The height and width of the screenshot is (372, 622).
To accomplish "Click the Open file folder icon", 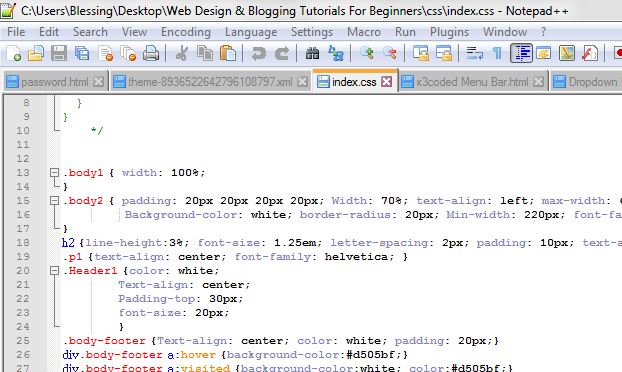I will 36,53.
